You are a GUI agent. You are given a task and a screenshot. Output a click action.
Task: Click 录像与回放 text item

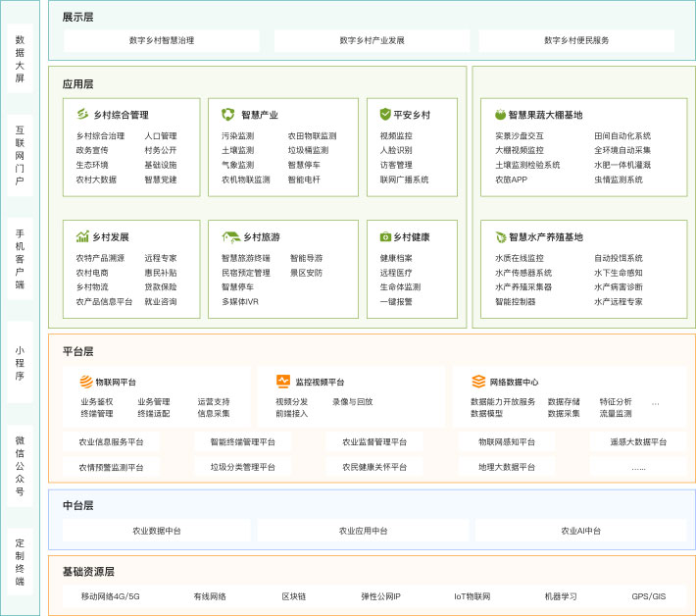353,401
